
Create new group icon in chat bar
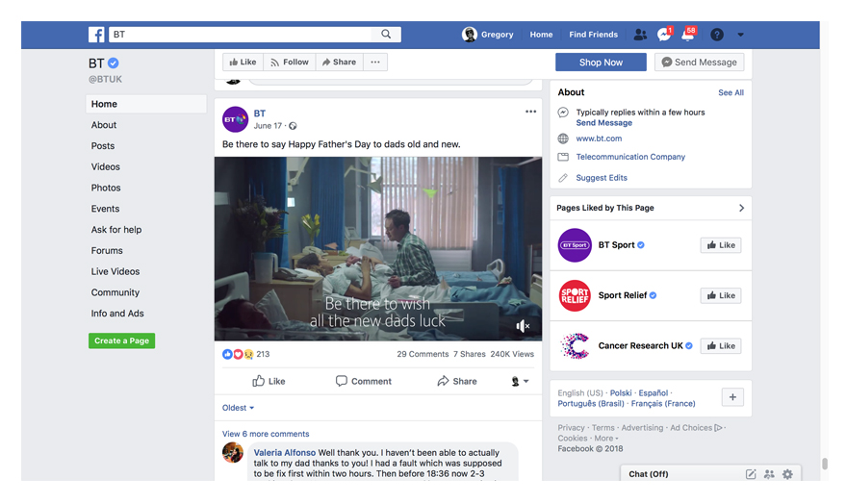769,474
